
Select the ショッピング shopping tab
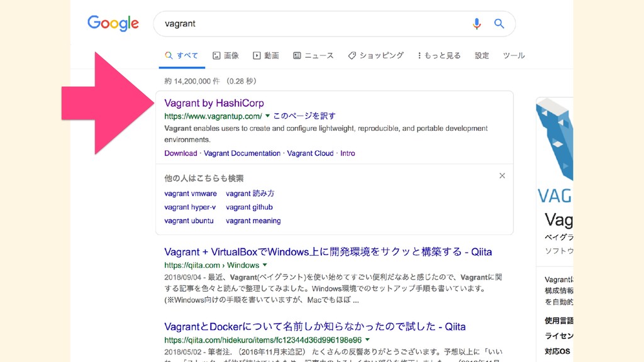click(376, 55)
